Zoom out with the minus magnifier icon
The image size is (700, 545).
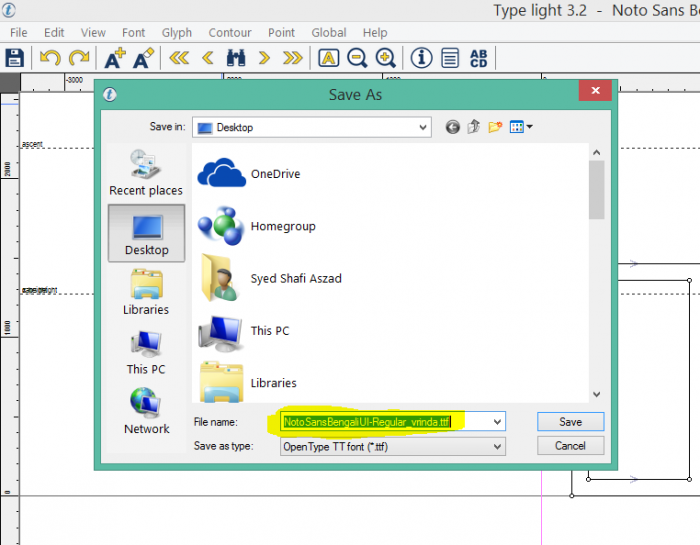(357, 58)
